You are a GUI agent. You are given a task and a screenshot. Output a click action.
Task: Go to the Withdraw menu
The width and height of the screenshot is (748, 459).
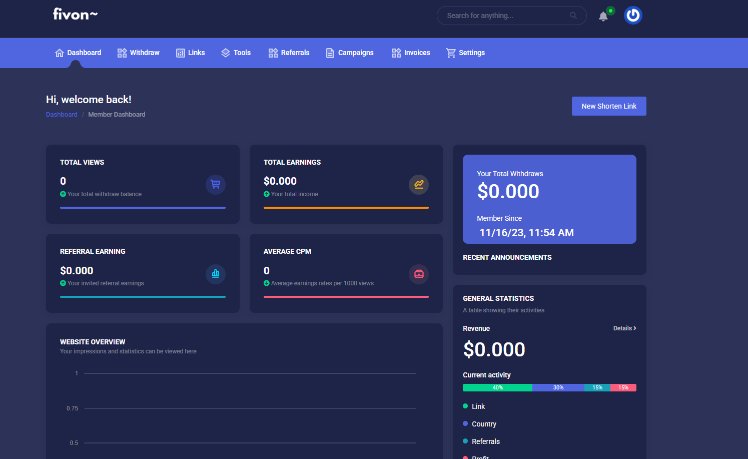[x=138, y=53]
